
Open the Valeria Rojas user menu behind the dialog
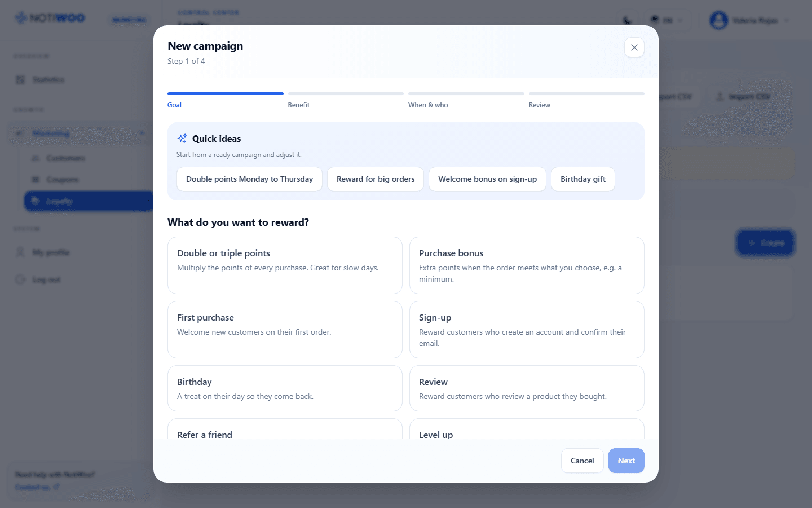pos(749,20)
